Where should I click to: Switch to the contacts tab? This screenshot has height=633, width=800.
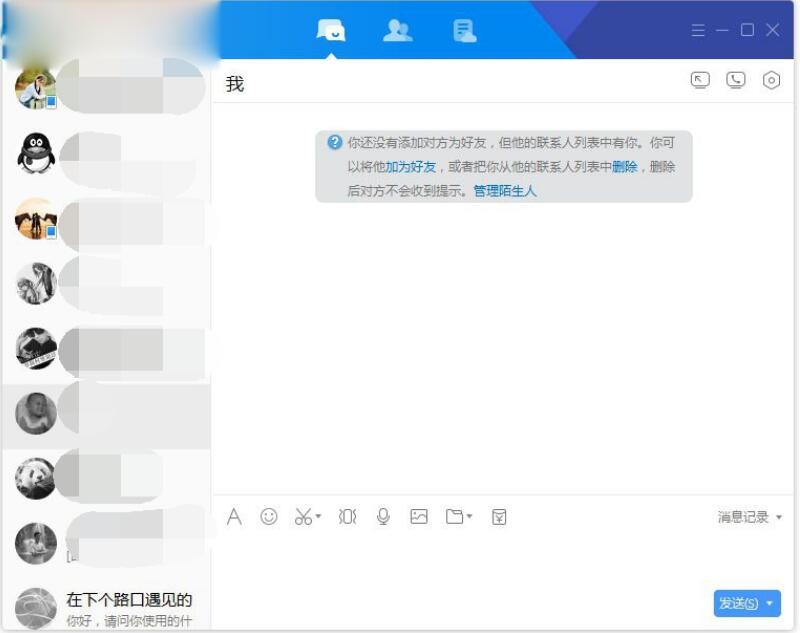pos(398,30)
